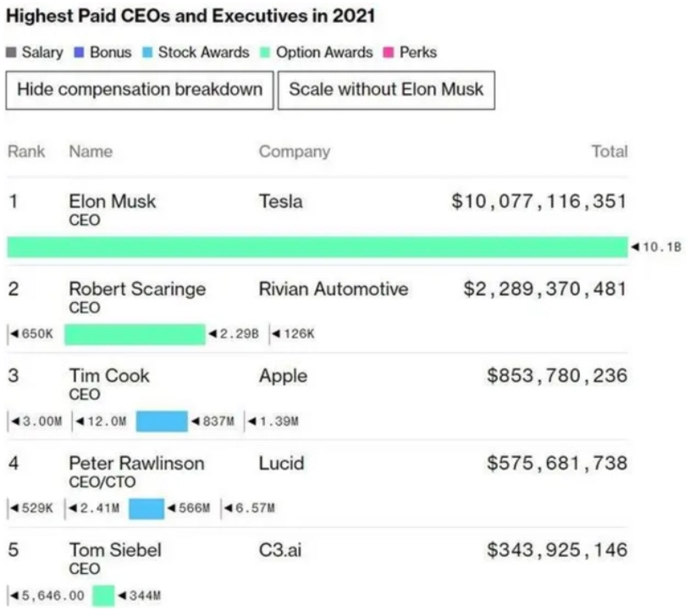Click Tim Cook's blue stock awards bar
Viewport: 690px width, 616px height.
click(x=162, y=421)
